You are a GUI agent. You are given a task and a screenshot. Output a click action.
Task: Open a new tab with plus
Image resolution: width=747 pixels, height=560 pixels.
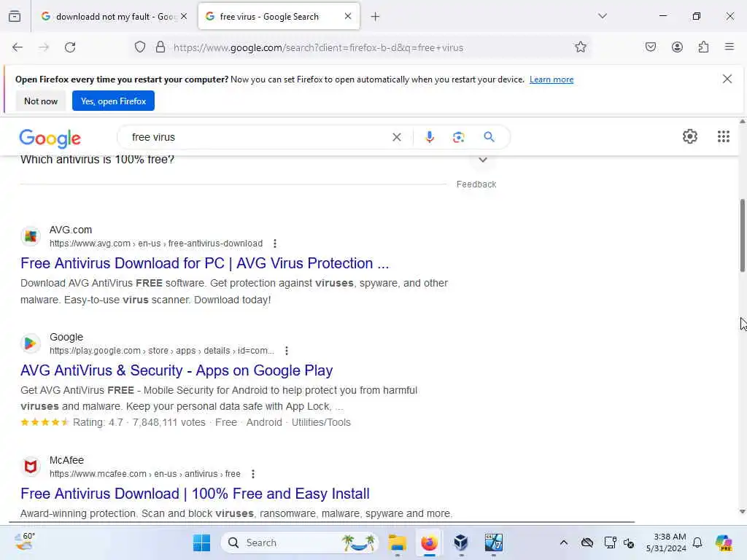(376, 17)
